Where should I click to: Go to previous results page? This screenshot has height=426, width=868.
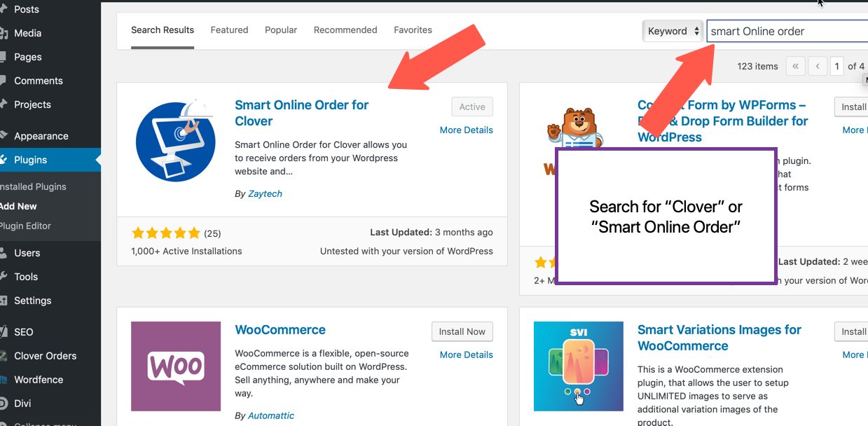point(817,66)
